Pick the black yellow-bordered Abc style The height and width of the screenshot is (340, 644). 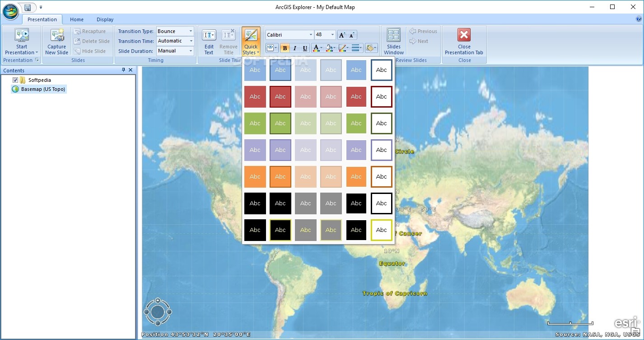coord(280,230)
